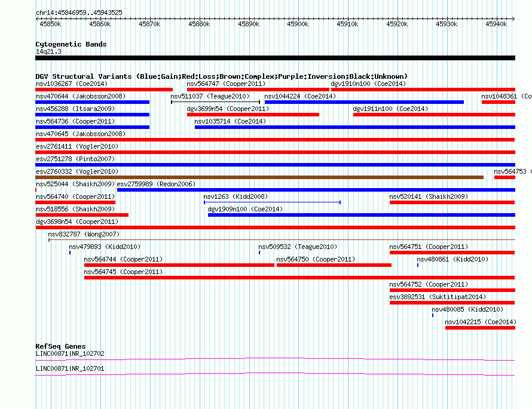The height and width of the screenshot is (409, 532).
Task: Click the DGV Structural Variants track title
Action: 222,76
